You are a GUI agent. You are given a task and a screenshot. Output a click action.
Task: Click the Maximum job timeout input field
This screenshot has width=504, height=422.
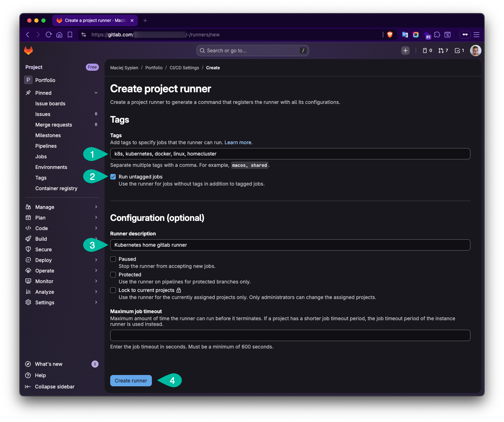(x=290, y=335)
